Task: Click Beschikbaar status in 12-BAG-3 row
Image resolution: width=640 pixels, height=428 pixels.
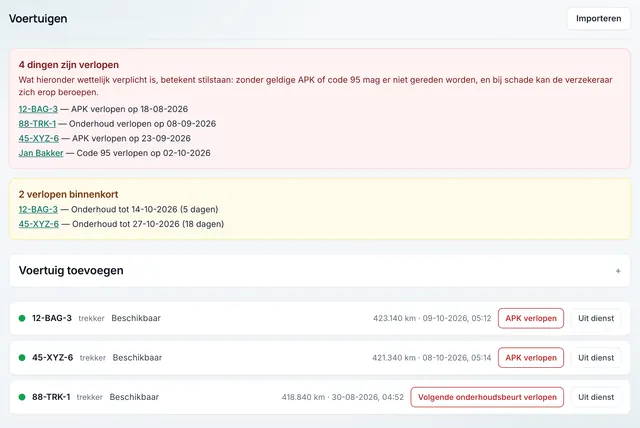Action: (x=136, y=318)
